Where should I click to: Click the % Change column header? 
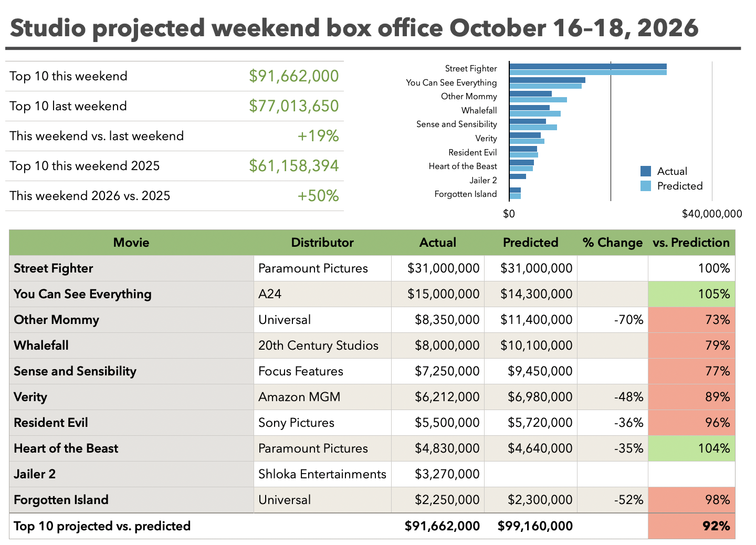pyautogui.click(x=613, y=243)
